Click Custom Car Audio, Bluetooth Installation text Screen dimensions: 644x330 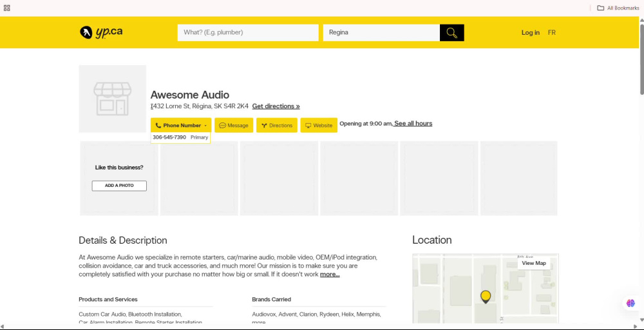130,315
